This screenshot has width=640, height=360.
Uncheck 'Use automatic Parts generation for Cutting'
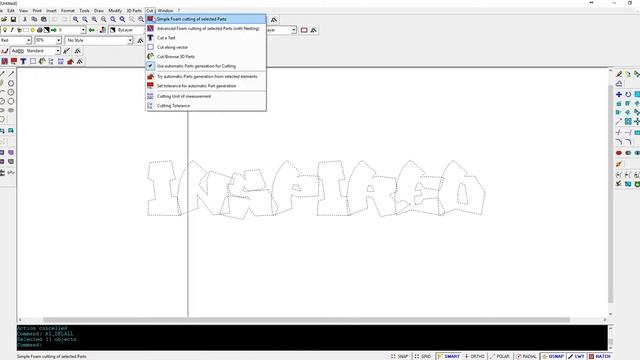[206, 66]
